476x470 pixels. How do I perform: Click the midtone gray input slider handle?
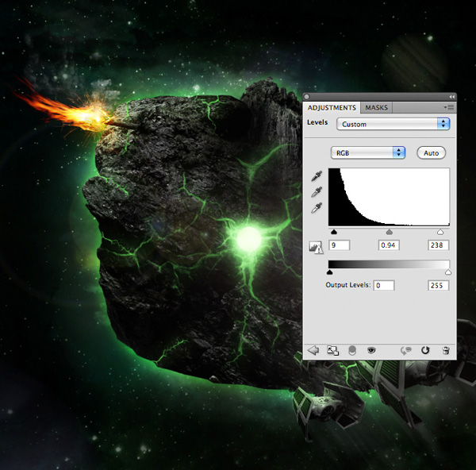[390, 233]
